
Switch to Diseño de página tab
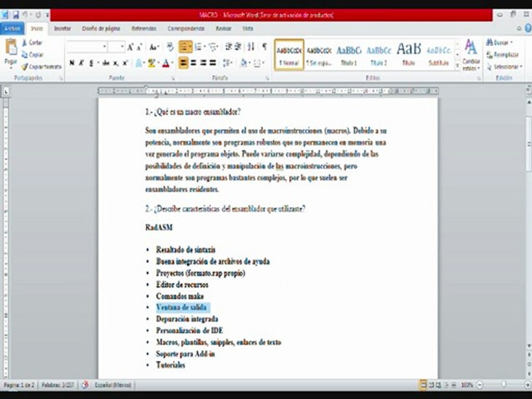click(101, 28)
